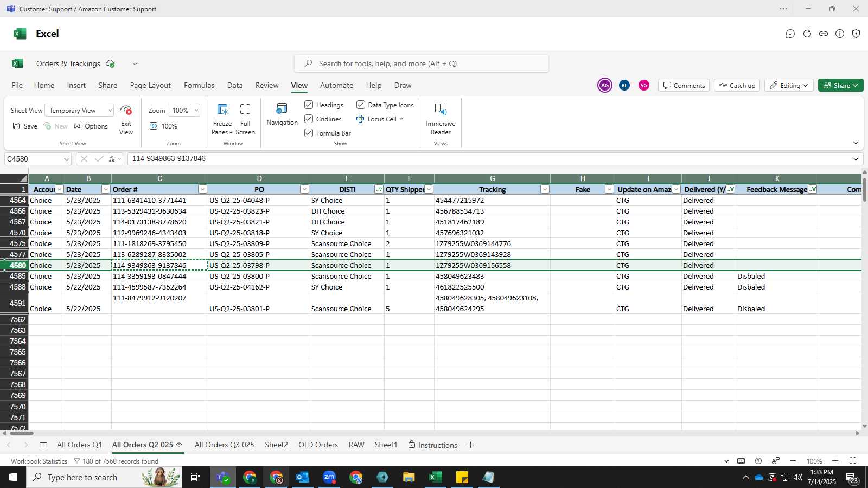Exit the temporary sheet view
This screenshot has height=488, width=868.
(x=126, y=120)
